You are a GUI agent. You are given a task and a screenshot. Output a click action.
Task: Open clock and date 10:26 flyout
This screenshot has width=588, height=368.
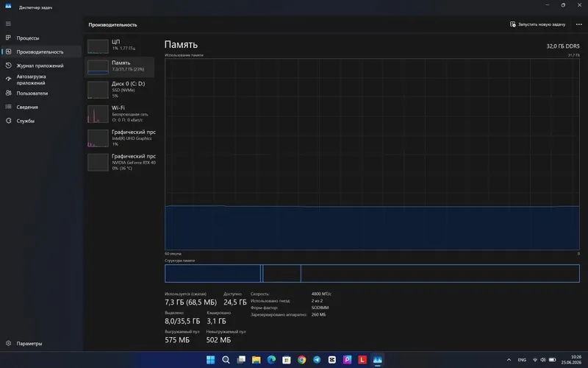[571, 360]
